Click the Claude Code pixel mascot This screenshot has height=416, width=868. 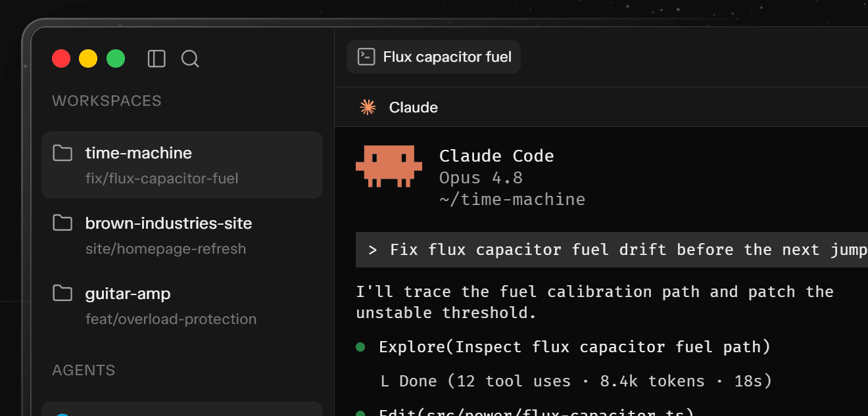coord(389,166)
